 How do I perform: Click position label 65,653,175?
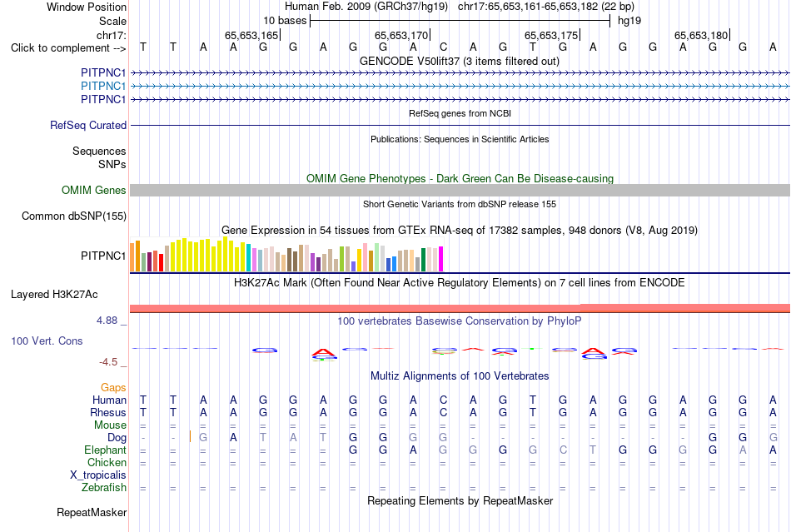click(x=551, y=35)
